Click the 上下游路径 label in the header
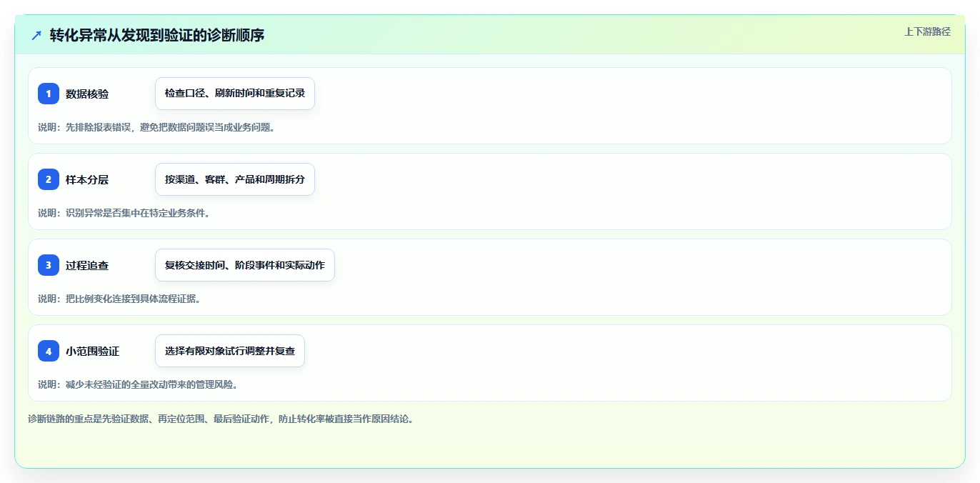 click(x=927, y=31)
